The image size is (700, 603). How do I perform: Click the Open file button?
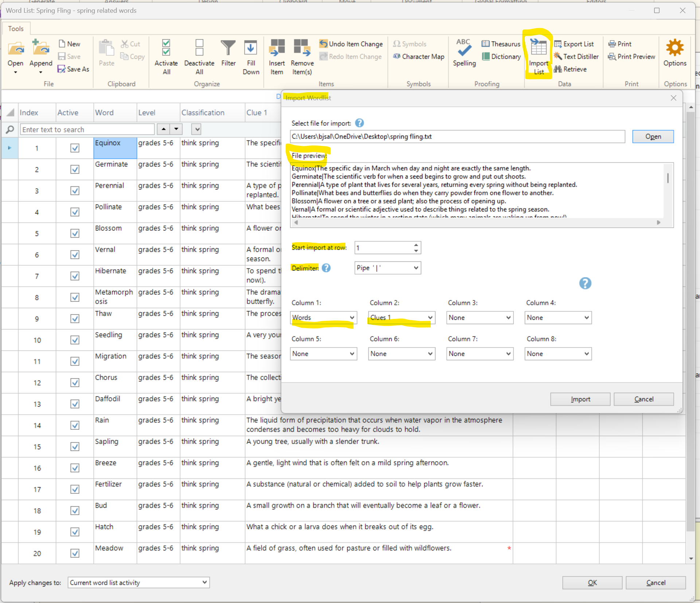[x=653, y=136]
